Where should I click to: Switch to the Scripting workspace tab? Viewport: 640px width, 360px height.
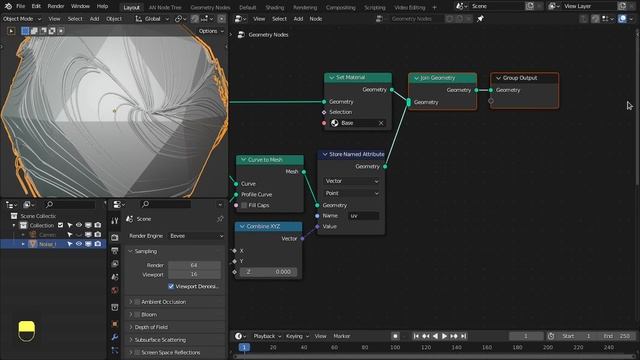375,7
